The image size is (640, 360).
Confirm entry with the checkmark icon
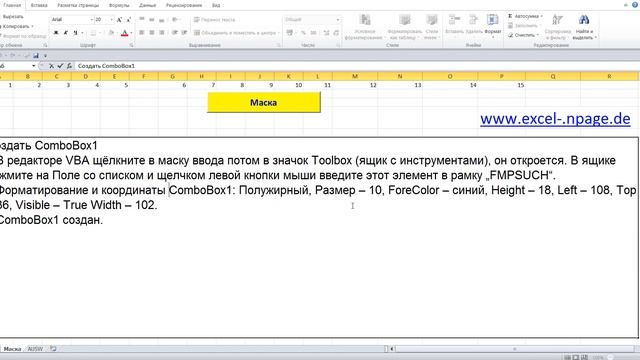(x=60, y=66)
